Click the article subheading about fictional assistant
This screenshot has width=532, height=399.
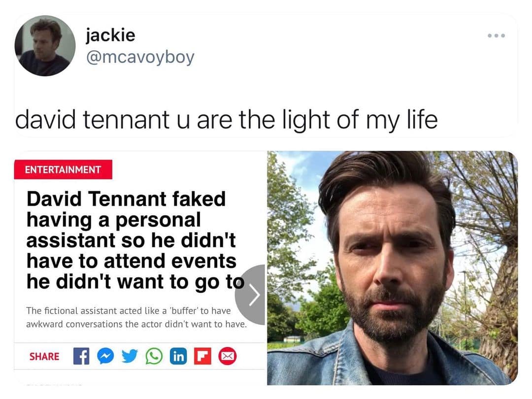[x=136, y=317]
